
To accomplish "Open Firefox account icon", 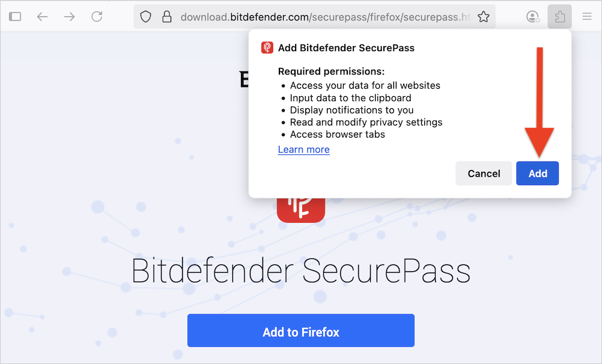I will click(532, 17).
